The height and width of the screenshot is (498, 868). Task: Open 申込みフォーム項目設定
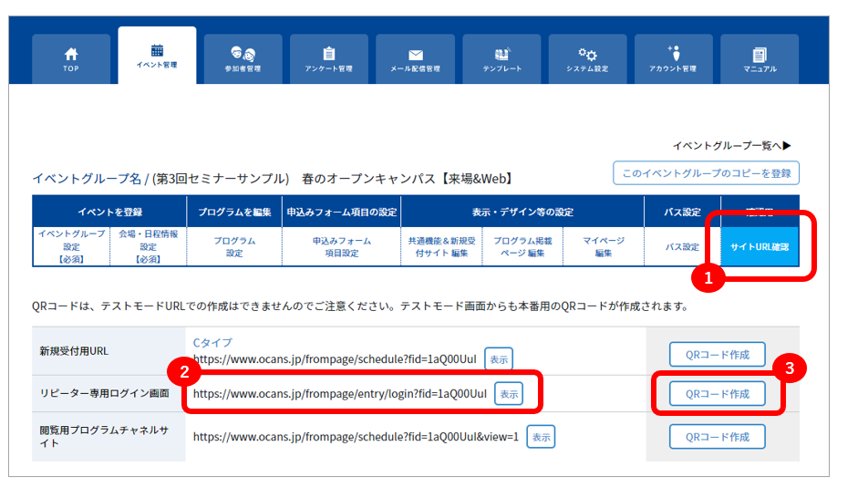tap(342, 246)
